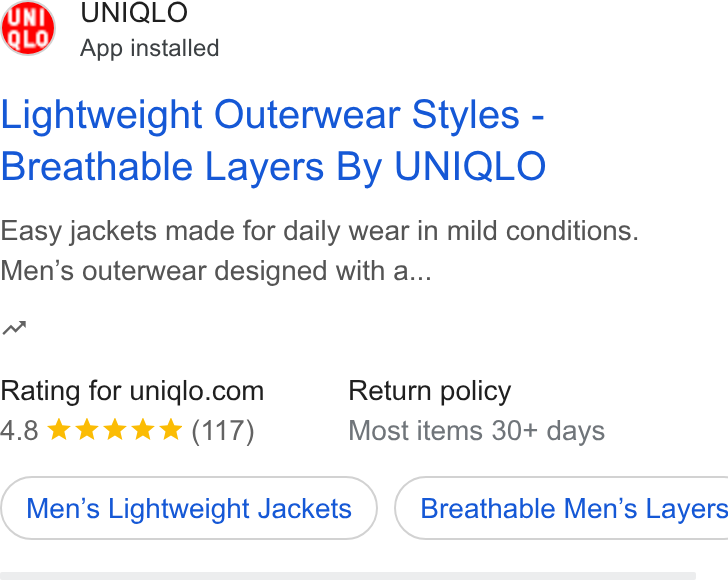This screenshot has height=580, width=728.
Task: Click the Breathable Layers By UNIQLO title line
Action: click(x=273, y=167)
